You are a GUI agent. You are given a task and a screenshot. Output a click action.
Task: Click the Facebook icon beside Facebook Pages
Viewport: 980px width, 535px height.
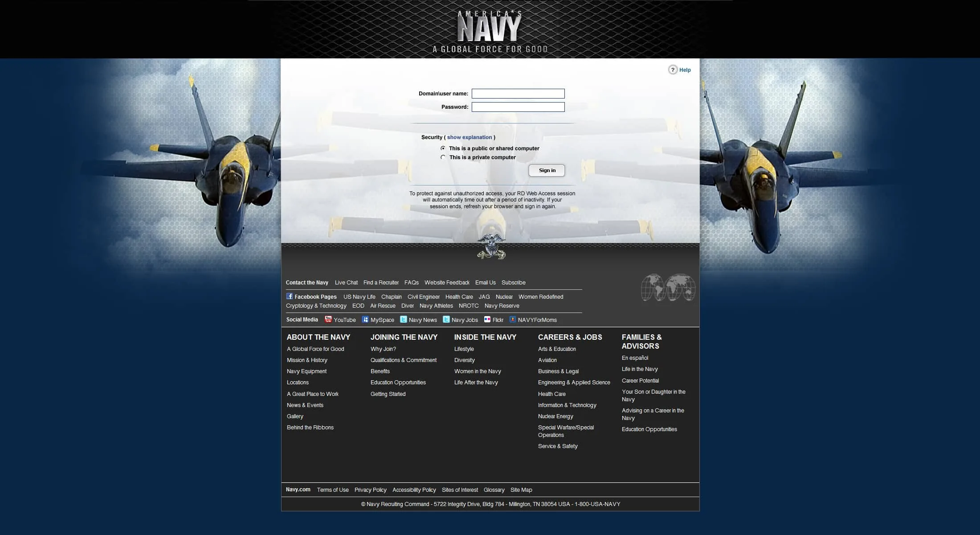click(x=290, y=296)
